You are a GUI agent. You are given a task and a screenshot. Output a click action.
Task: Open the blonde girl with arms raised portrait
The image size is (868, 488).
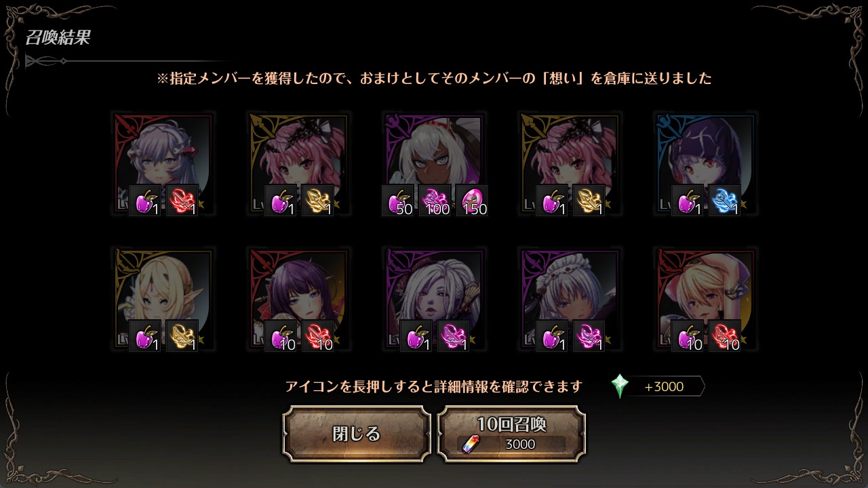click(x=705, y=300)
